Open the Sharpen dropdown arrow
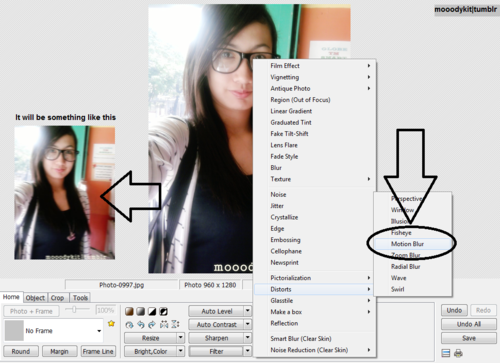This screenshot has height=363, width=500. tap(248, 338)
